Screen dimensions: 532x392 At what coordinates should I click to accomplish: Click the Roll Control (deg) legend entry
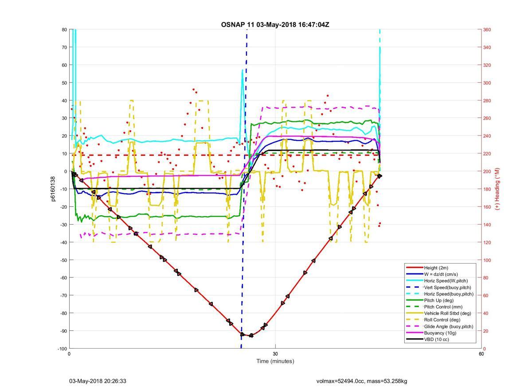tap(442, 320)
